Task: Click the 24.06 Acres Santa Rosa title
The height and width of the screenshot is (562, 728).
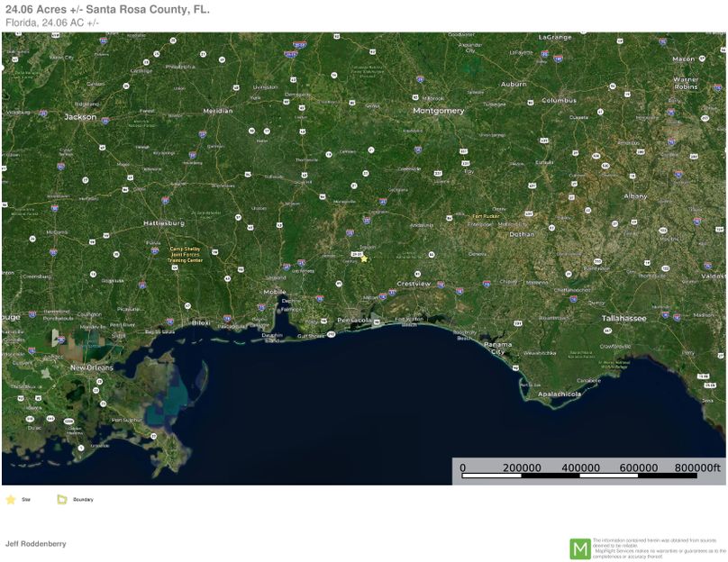Action: click(x=107, y=9)
